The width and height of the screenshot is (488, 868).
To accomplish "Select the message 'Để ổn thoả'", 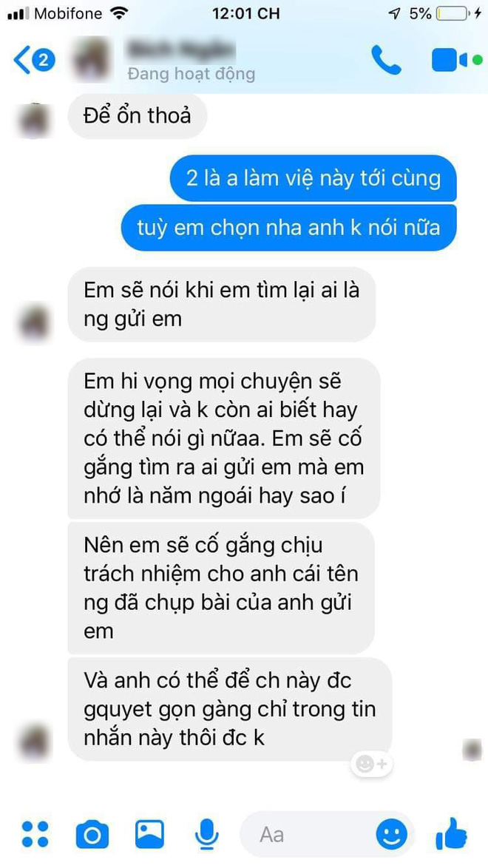I will pos(138,116).
